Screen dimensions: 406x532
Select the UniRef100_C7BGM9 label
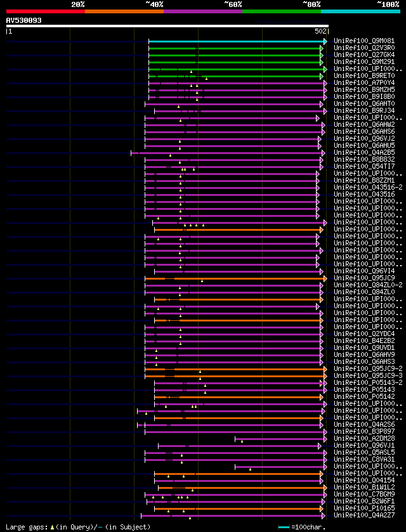pos(364,494)
